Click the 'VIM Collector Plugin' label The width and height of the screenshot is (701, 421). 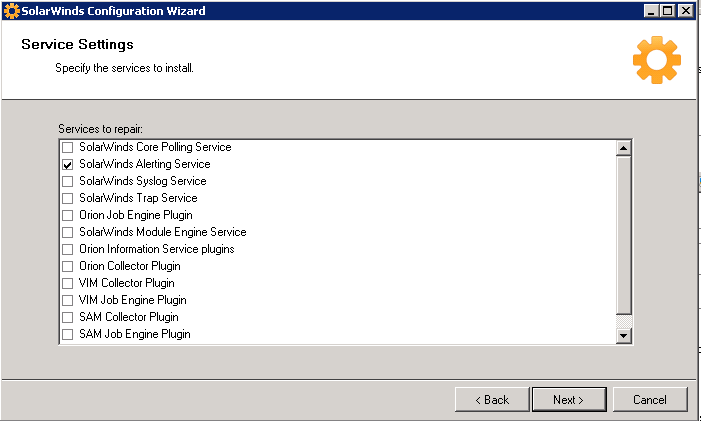coord(127,283)
